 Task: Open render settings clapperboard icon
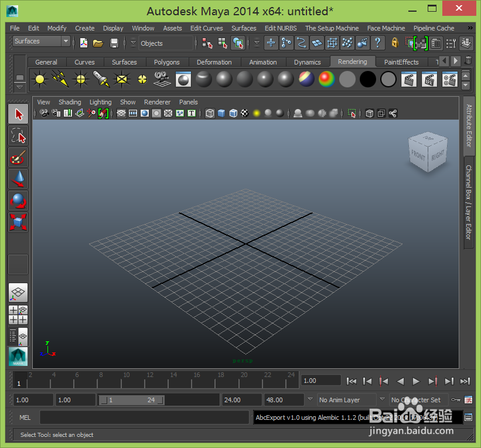[450, 80]
